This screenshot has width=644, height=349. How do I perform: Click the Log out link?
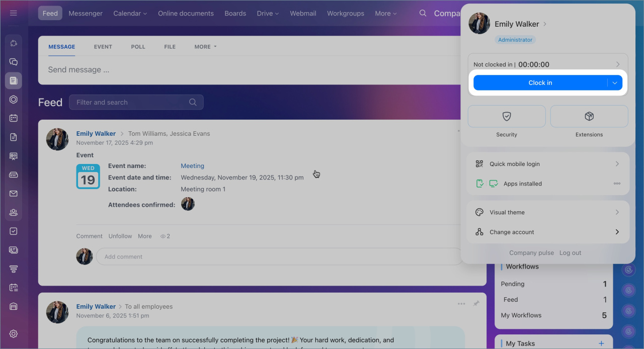(570, 253)
